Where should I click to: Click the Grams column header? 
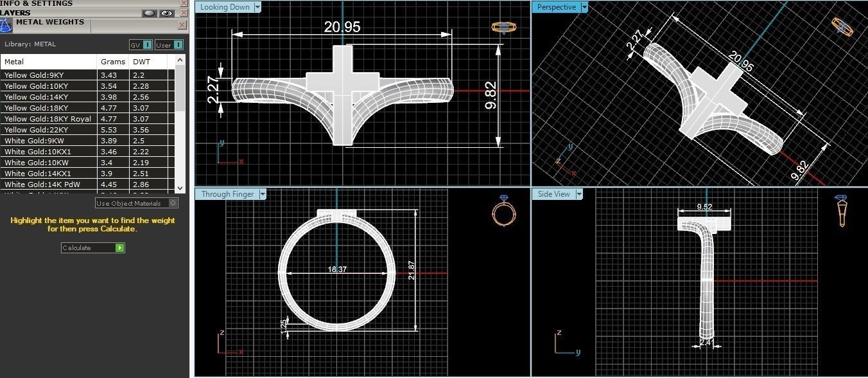pos(114,62)
